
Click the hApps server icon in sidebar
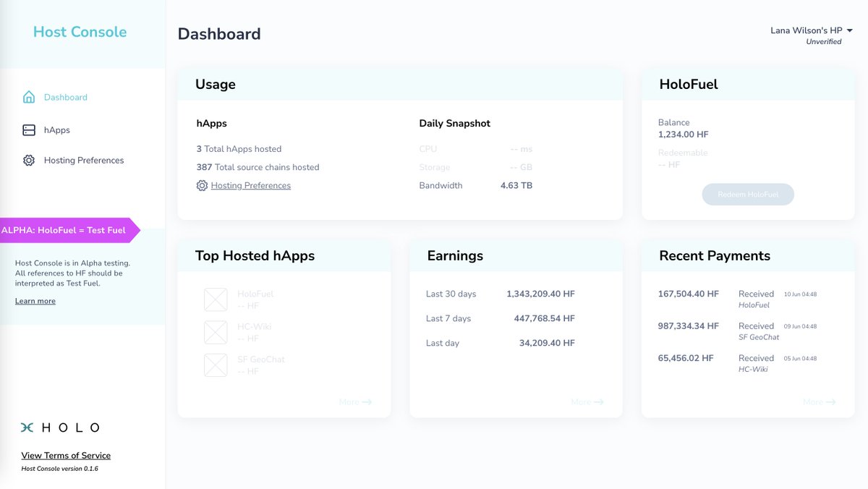(x=29, y=130)
